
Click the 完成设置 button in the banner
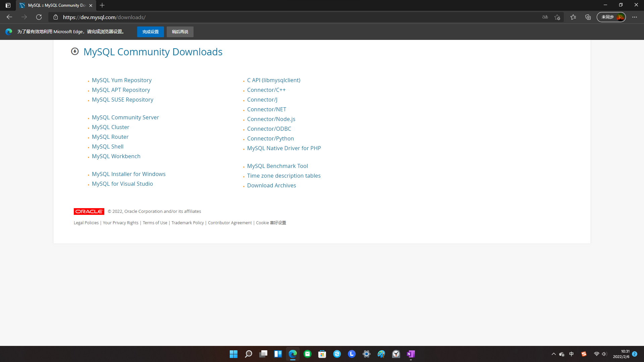click(x=150, y=32)
